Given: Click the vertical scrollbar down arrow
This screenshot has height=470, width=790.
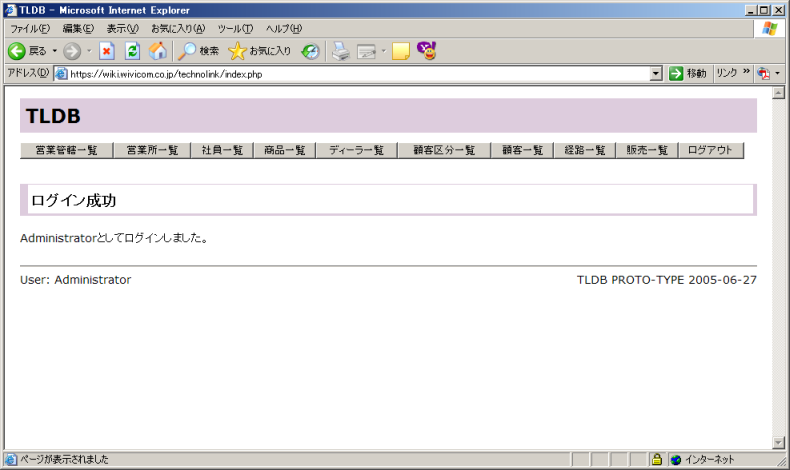Looking at the screenshot, I should [x=779, y=443].
